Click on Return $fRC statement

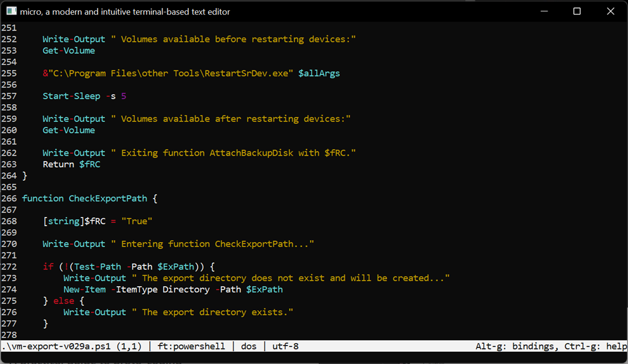pyautogui.click(x=71, y=164)
